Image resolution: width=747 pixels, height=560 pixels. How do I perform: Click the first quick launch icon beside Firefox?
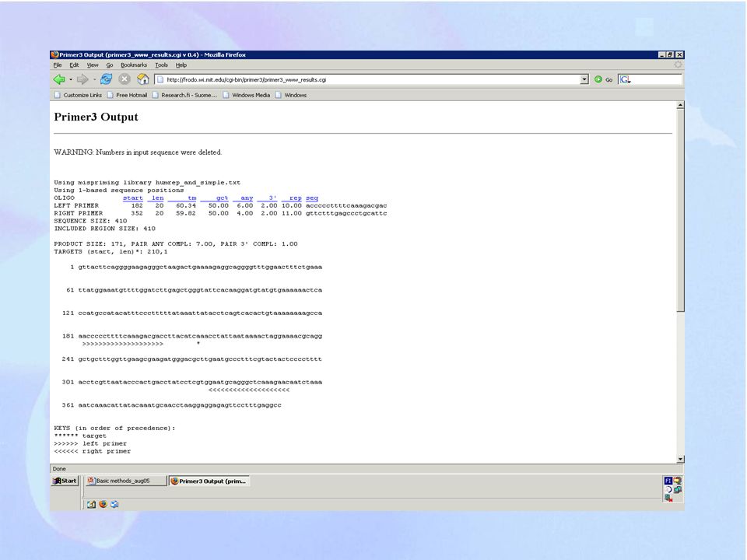click(x=92, y=504)
